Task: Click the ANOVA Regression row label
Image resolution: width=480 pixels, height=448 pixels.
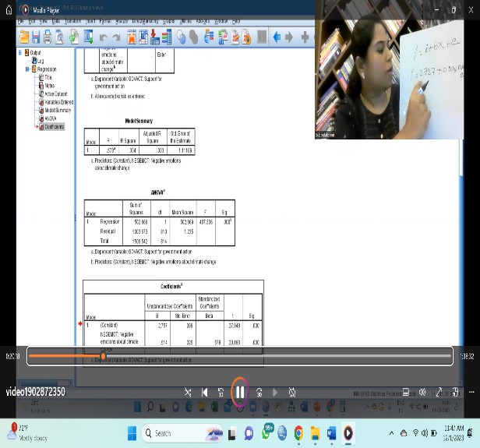Action: 110,221
